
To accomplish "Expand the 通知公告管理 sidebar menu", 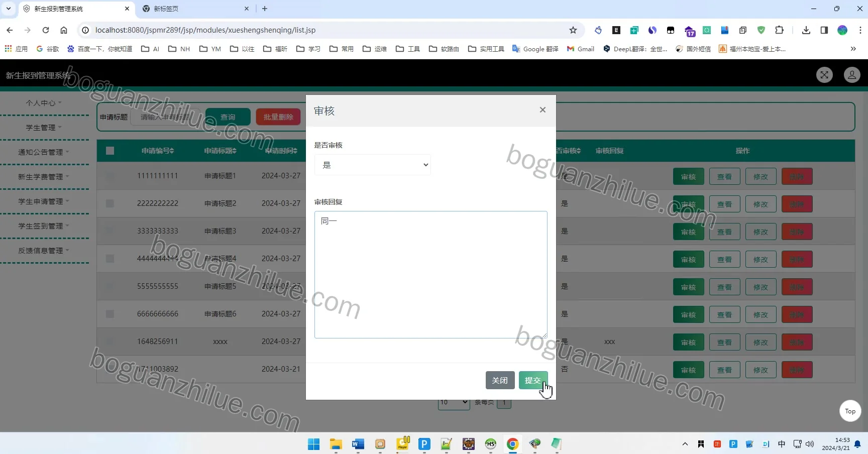I will (x=44, y=152).
